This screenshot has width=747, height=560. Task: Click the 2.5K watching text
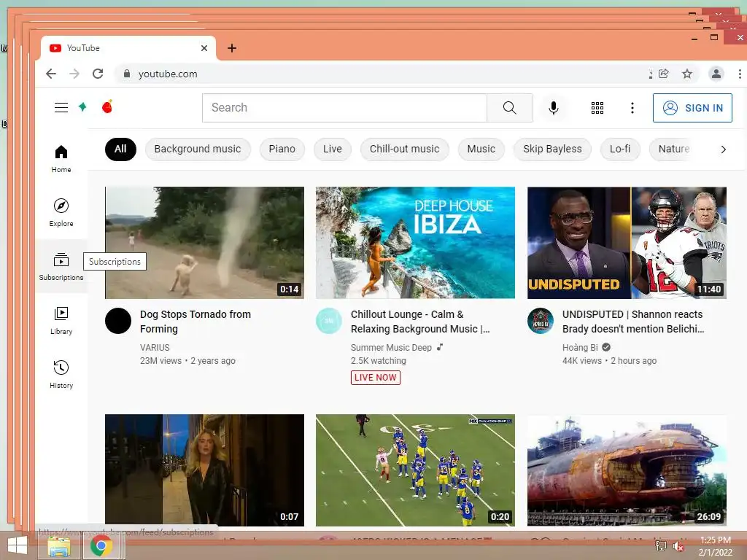pos(379,361)
